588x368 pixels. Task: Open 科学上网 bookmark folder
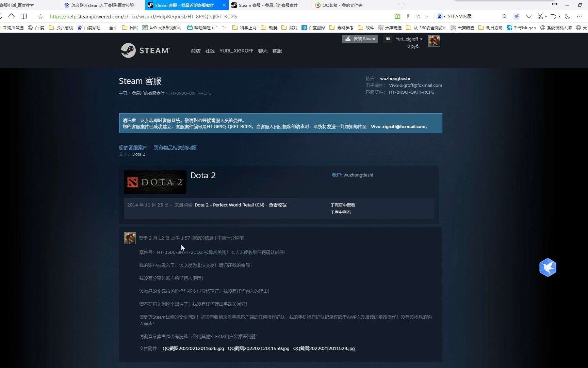tap(245, 28)
